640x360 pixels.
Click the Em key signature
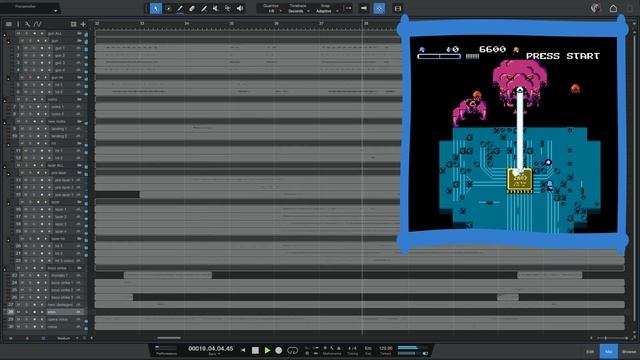click(x=368, y=349)
